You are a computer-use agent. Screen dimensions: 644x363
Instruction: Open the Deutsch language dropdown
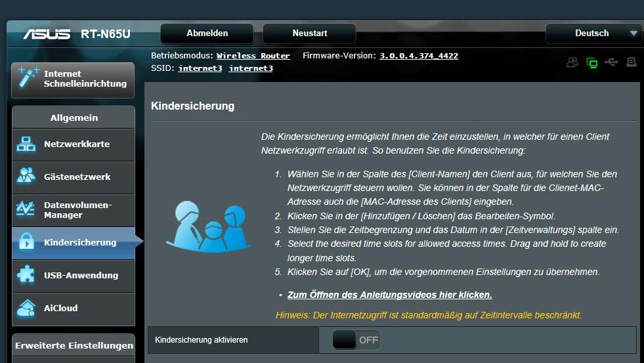click(593, 33)
